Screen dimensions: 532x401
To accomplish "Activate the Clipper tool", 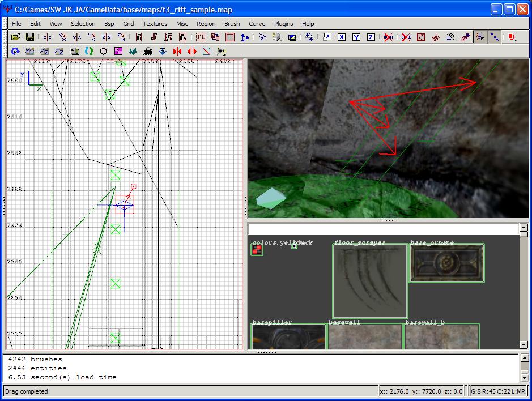I will pos(245,37).
